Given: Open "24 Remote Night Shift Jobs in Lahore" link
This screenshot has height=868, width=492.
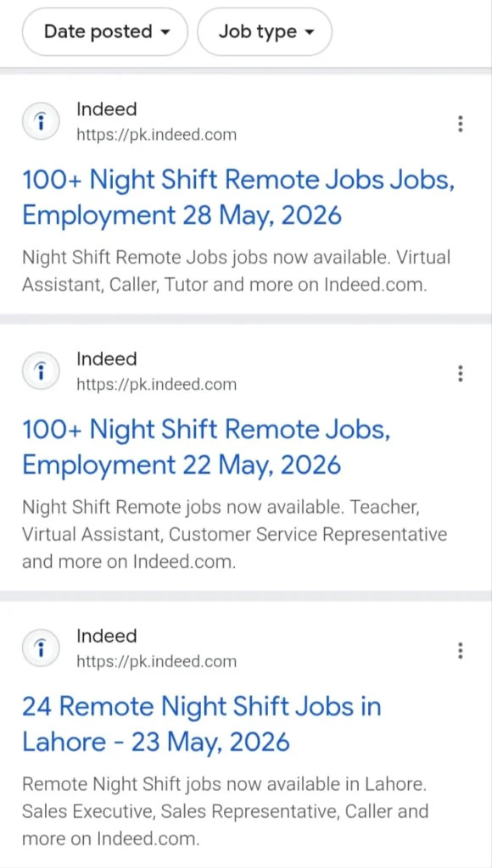Looking at the screenshot, I should click(202, 724).
